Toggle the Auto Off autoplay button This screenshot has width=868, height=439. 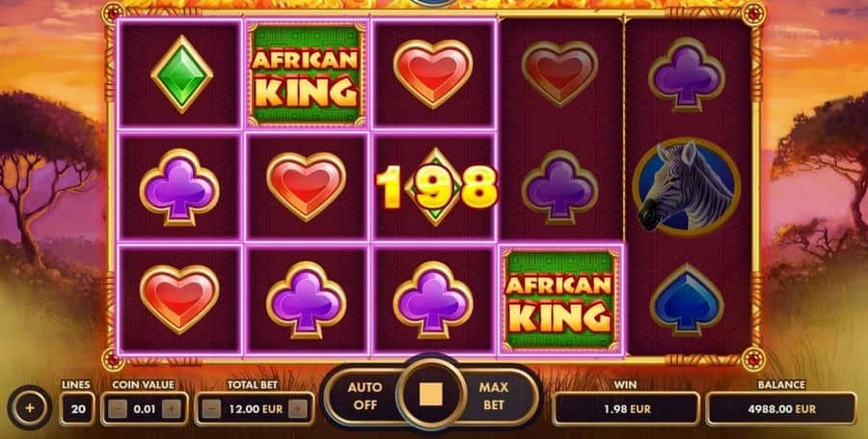tap(365, 396)
